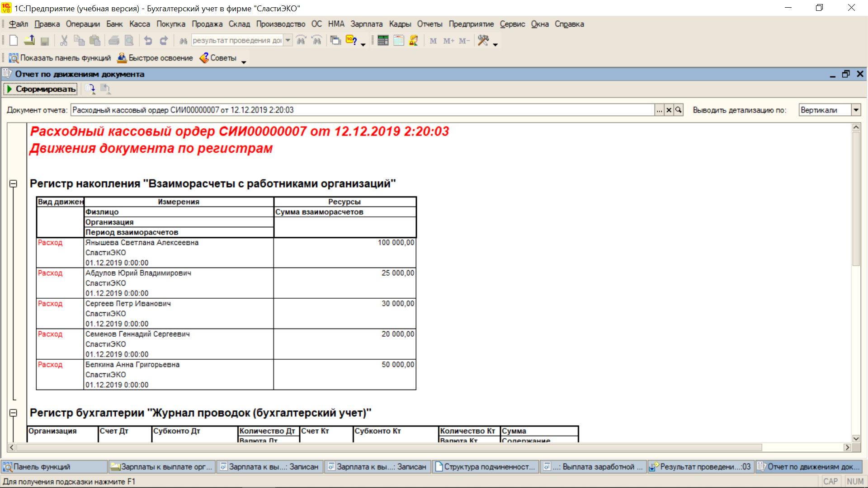
Task: Click the settings tools wrench icon
Action: tap(483, 41)
